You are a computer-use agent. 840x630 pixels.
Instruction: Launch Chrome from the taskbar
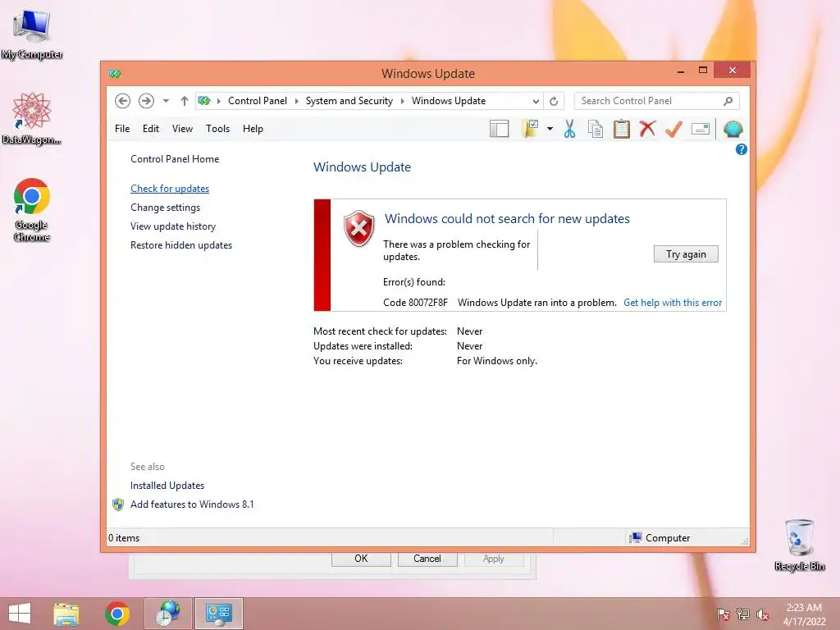[x=116, y=614]
